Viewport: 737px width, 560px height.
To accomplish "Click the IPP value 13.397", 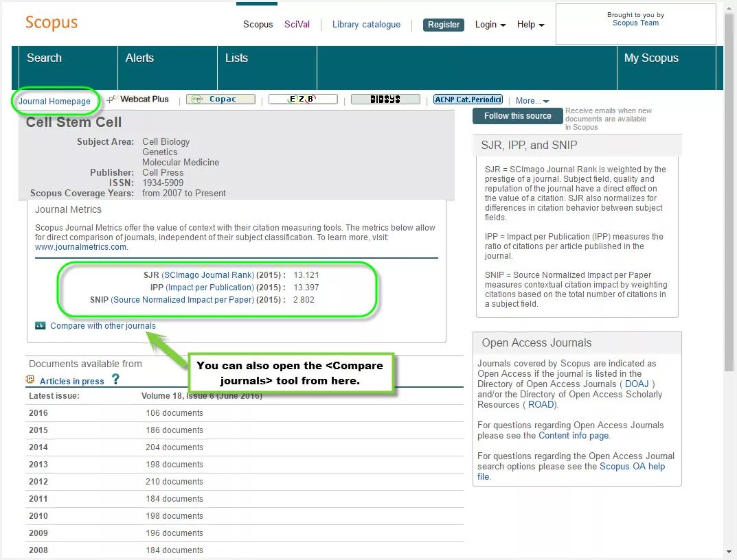I will pyautogui.click(x=306, y=288).
